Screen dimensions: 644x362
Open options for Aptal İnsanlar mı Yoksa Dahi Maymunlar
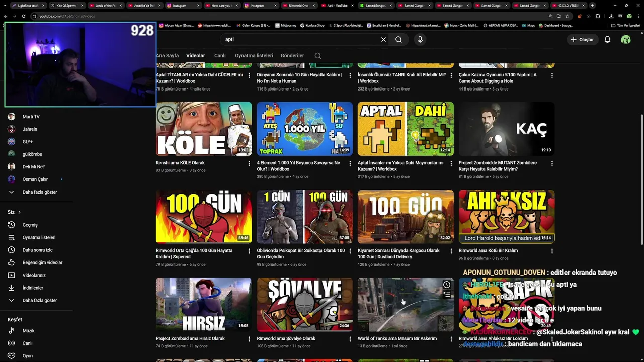451,163
